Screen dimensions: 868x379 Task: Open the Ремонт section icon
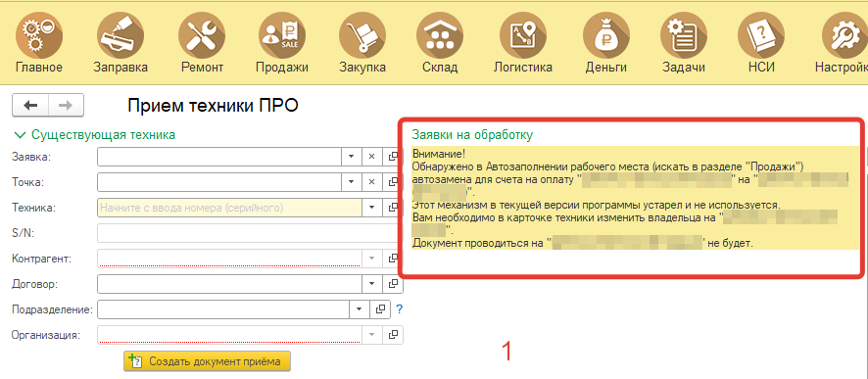coord(202,35)
